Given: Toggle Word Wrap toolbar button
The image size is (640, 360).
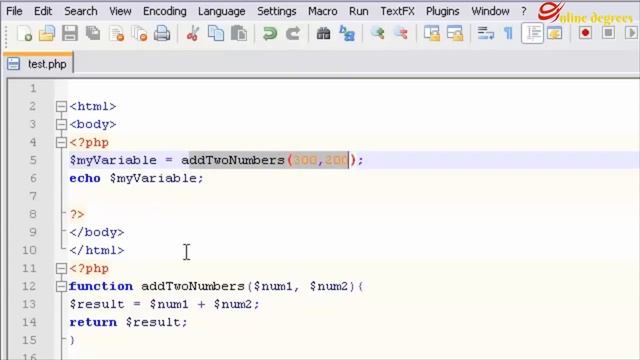Looking at the screenshot, I should 486,33.
